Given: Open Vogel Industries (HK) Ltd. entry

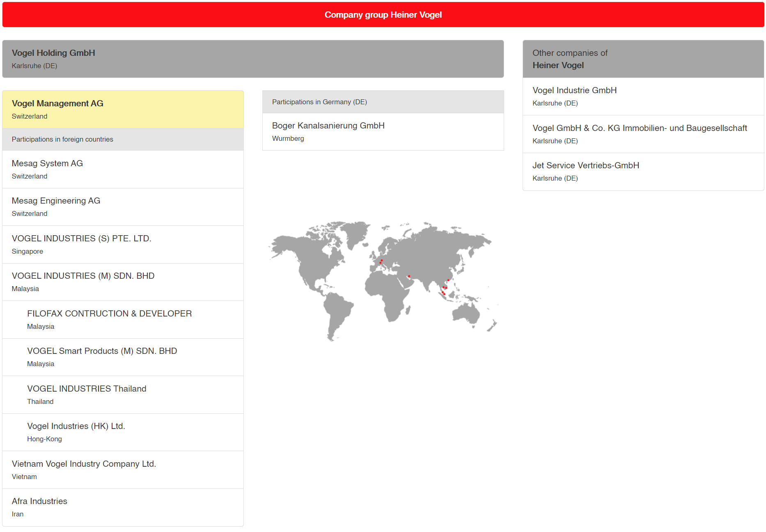Looking at the screenshot, I should click(76, 426).
